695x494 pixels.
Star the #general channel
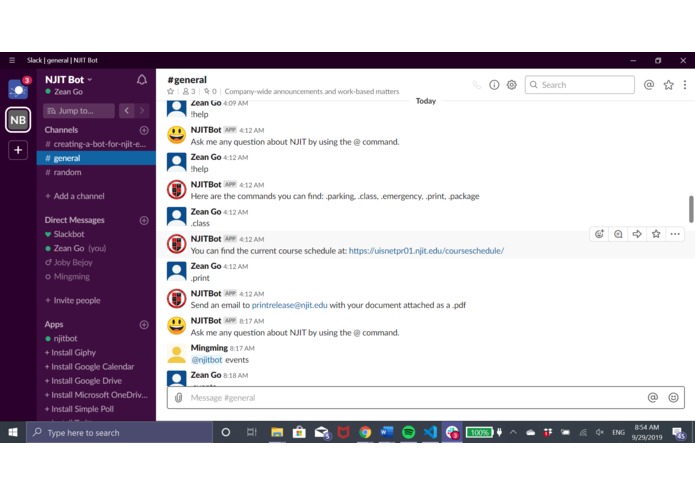[x=171, y=92]
